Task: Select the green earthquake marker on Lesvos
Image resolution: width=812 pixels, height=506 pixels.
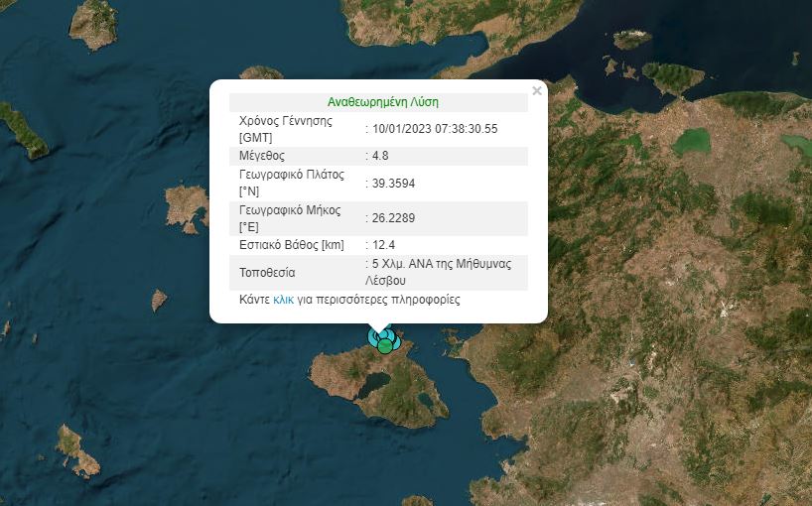Action: (385, 346)
